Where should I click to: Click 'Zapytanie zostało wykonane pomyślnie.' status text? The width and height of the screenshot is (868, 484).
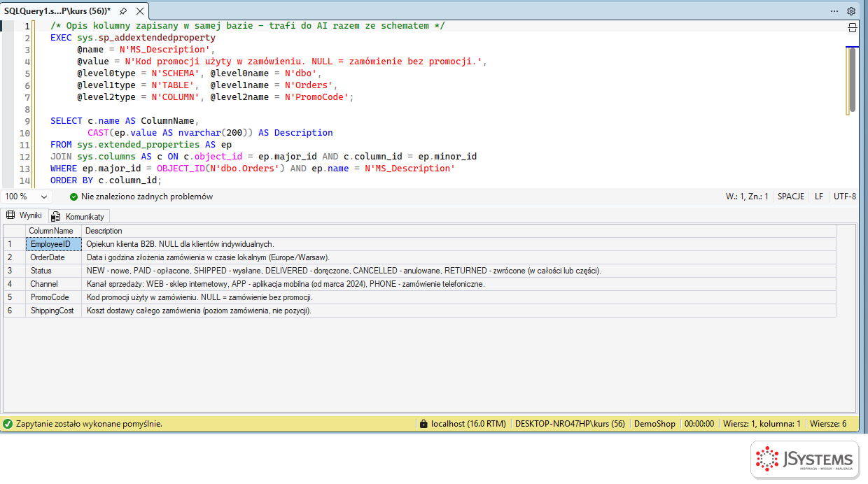89,424
